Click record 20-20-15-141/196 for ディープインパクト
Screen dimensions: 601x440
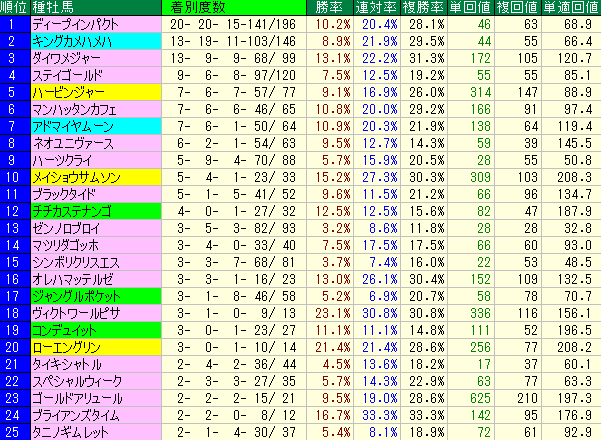pos(234,24)
